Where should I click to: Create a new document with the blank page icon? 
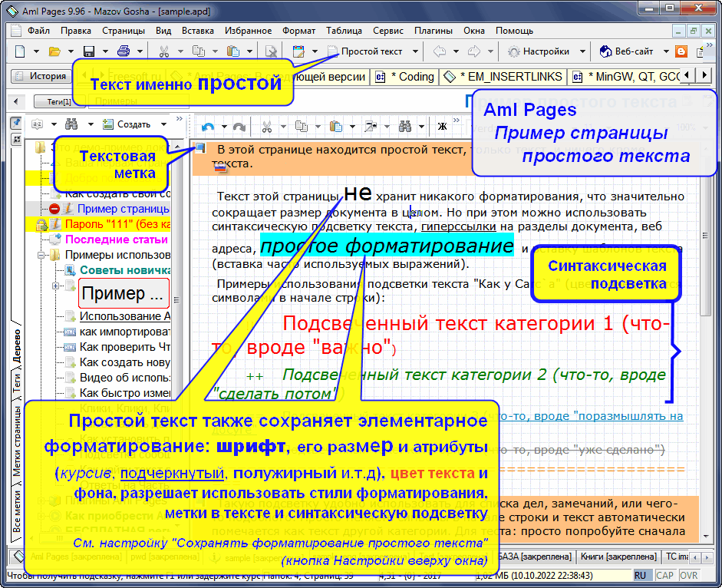tap(20, 51)
